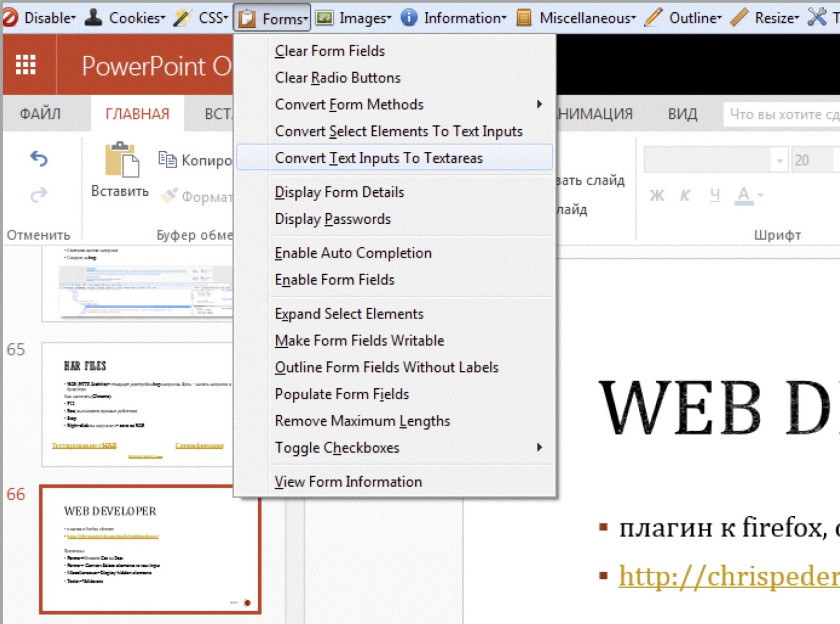Click the slide title WEB D text

718,408
